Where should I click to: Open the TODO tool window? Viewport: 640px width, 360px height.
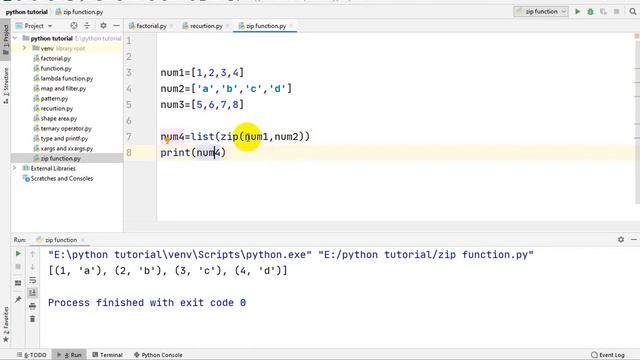[x=32, y=355]
